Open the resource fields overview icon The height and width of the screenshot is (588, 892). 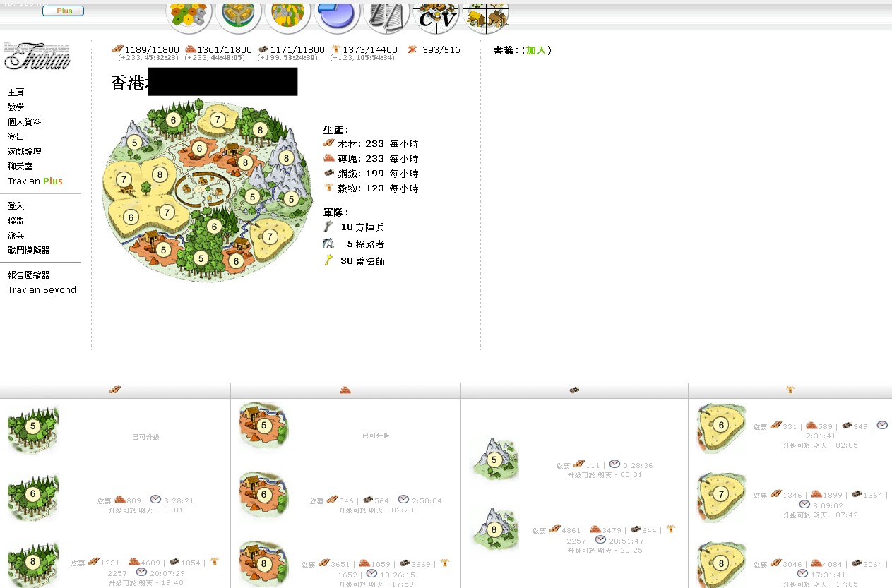coord(189,15)
